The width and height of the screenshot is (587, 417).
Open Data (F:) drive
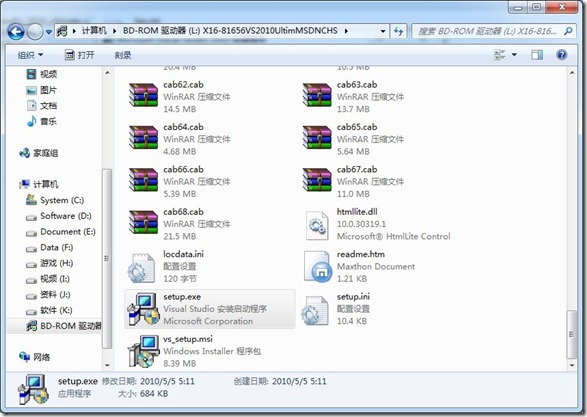coord(49,247)
